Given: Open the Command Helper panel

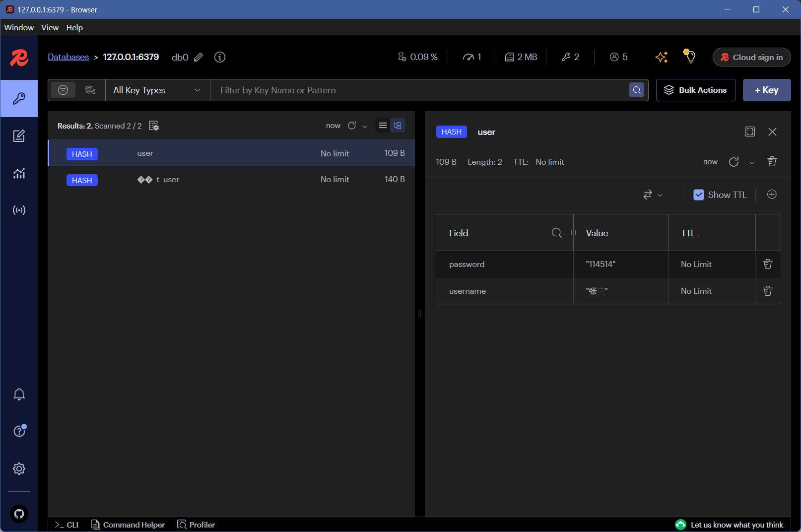Looking at the screenshot, I should click(x=128, y=525).
